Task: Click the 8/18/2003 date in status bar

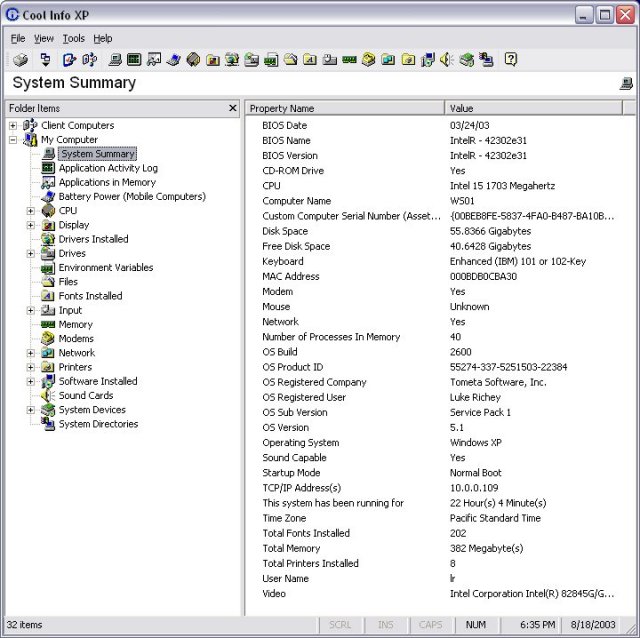Action: pos(593,625)
